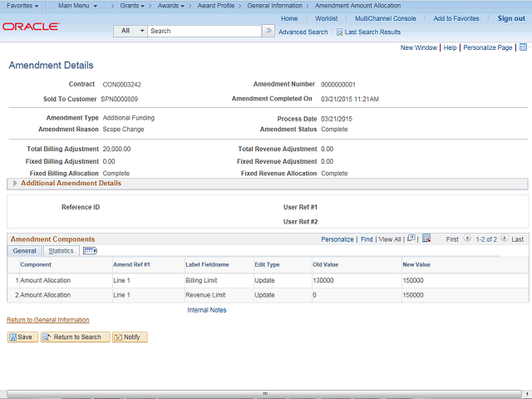Screen dimensions: 532x399
Task: Click into the Search input field
Action: [x=204, y=31]
